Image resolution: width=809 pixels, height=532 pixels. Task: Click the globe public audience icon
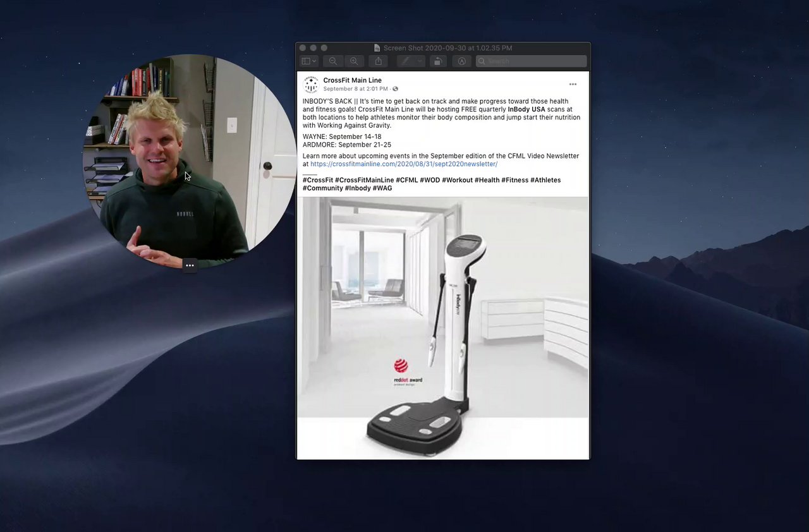click(x=396, y=89)
